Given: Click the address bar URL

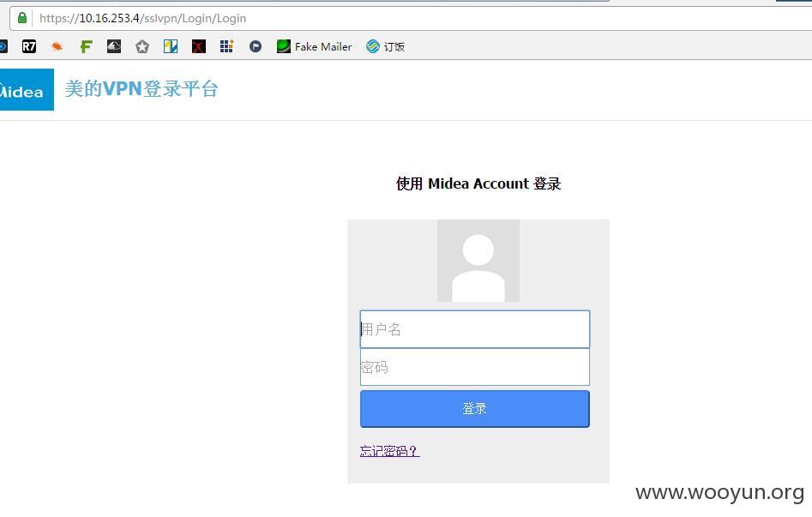Looking at the screenshot, I should point(143,18).
